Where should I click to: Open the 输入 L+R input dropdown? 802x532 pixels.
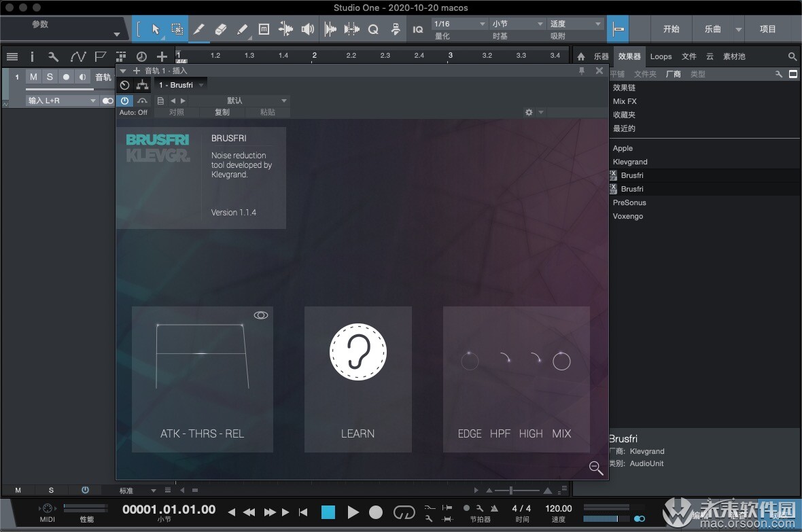62,101
